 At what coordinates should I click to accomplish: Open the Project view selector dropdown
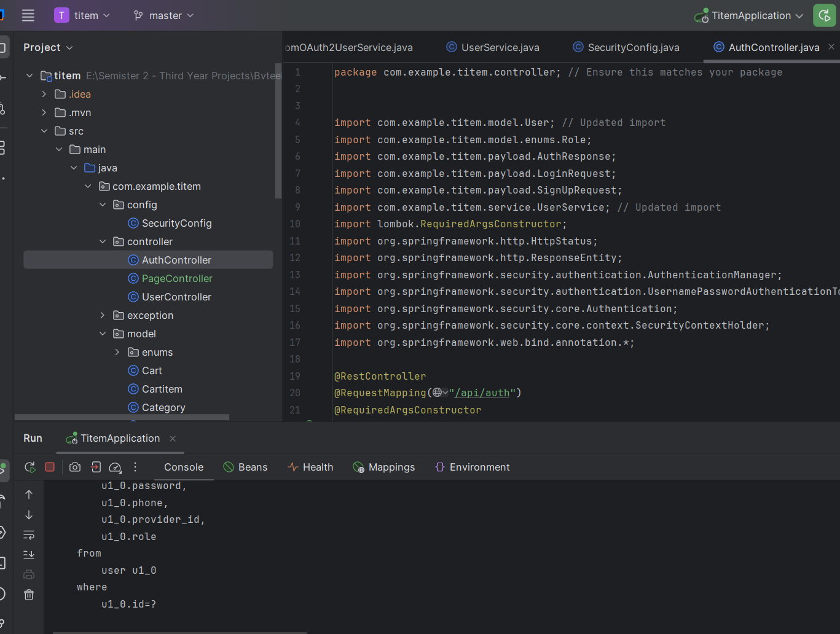48,47
